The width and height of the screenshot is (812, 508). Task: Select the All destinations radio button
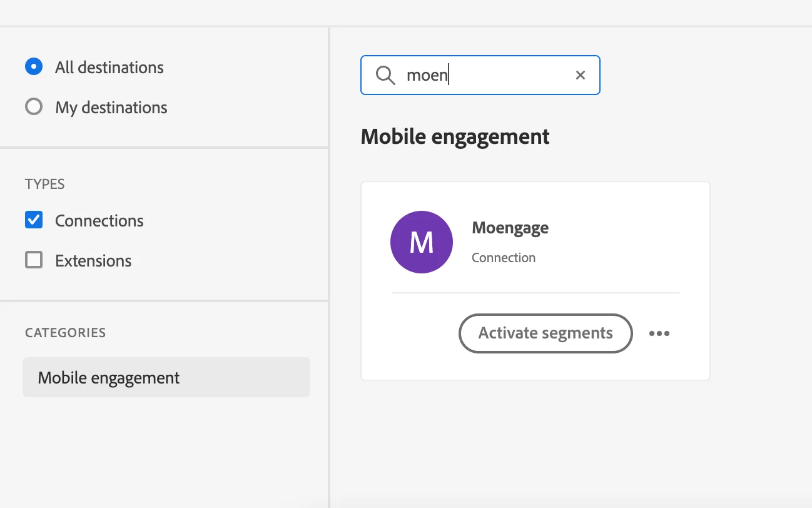click(x=34, y=67)
